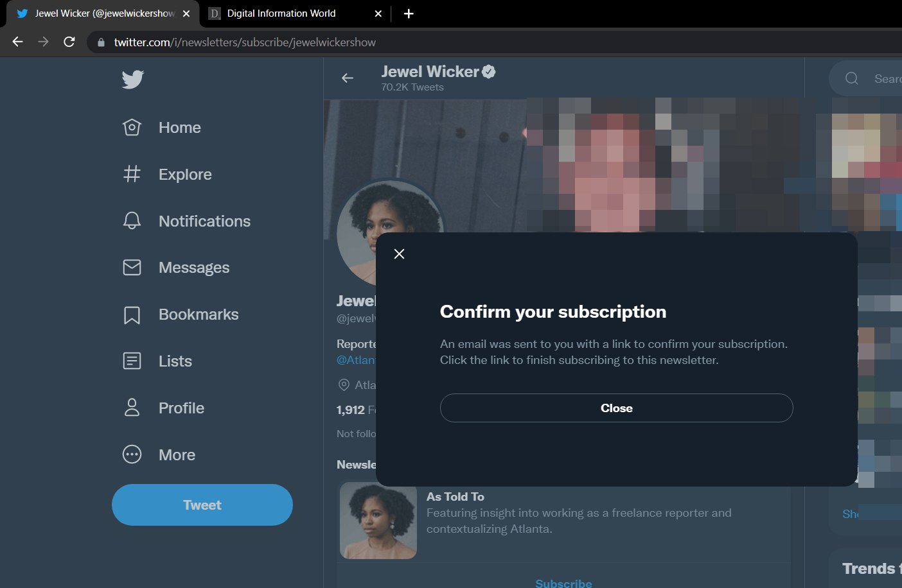Dismiss the modal with the X
Viewport: 902px width, 588px height.
click(x=399, y=254)
